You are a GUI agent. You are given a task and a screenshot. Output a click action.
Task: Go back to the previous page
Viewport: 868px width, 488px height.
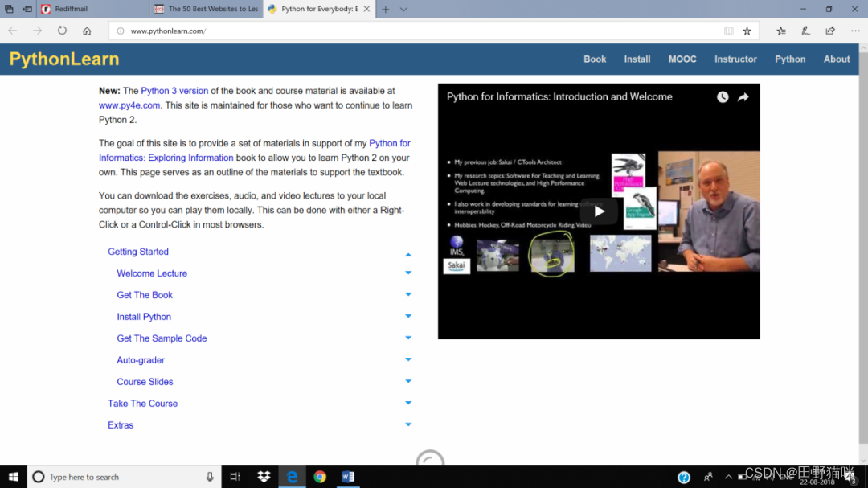(12, 31)
